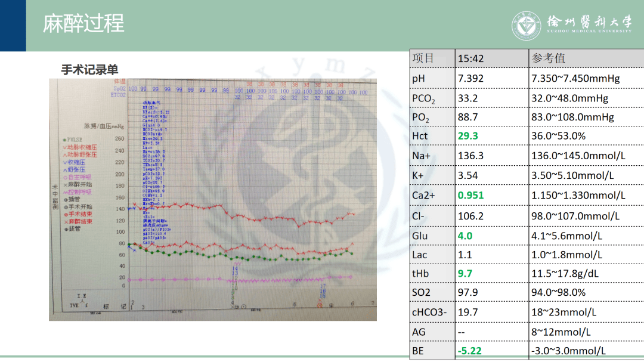This screenshot has height=362, width=644.
Task: Click the 控制呼吸 legend entry
Action: click(x=79, y=192)
